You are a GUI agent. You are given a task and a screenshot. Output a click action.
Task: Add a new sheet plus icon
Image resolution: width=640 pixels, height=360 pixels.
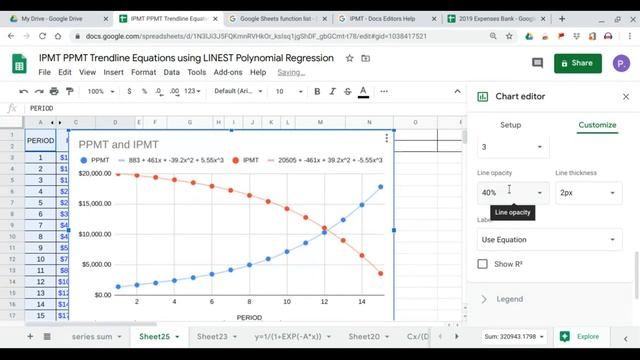coord(30,336)
